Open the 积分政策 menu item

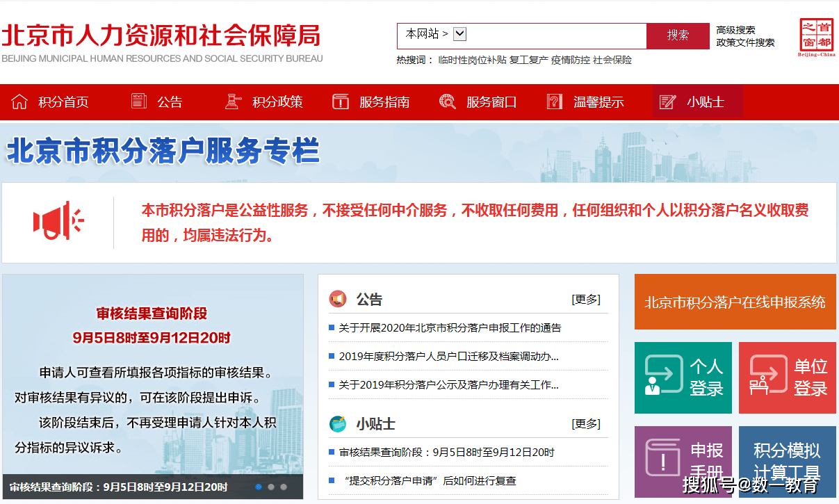coord(277,102)
